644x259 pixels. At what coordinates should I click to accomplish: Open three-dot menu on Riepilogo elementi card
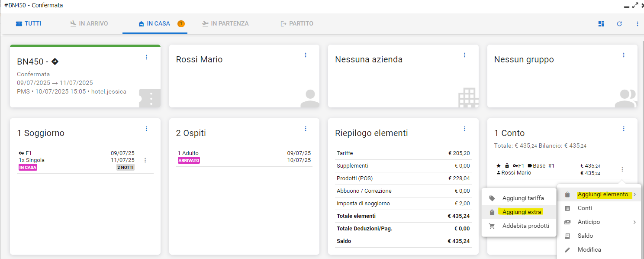coord(464,129)
